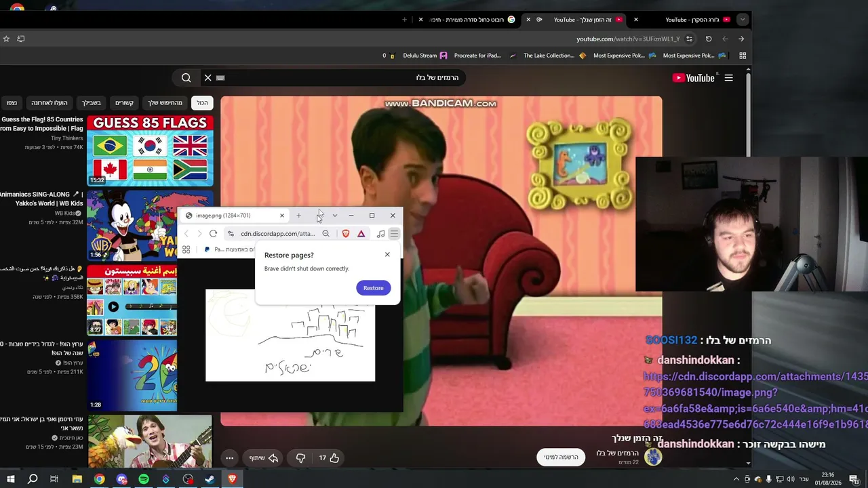Viewport: 868px width, 488px height.
Task: Close the image.png tab in Brave
Action: click(x=282, y=216)
